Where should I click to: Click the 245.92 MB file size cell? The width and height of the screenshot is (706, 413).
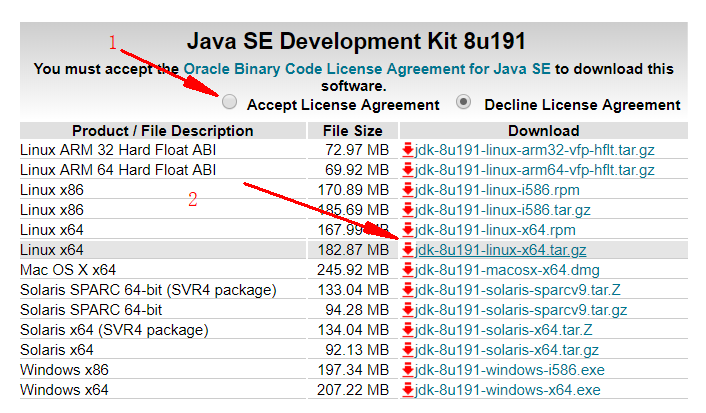click(x=353, y=270)
